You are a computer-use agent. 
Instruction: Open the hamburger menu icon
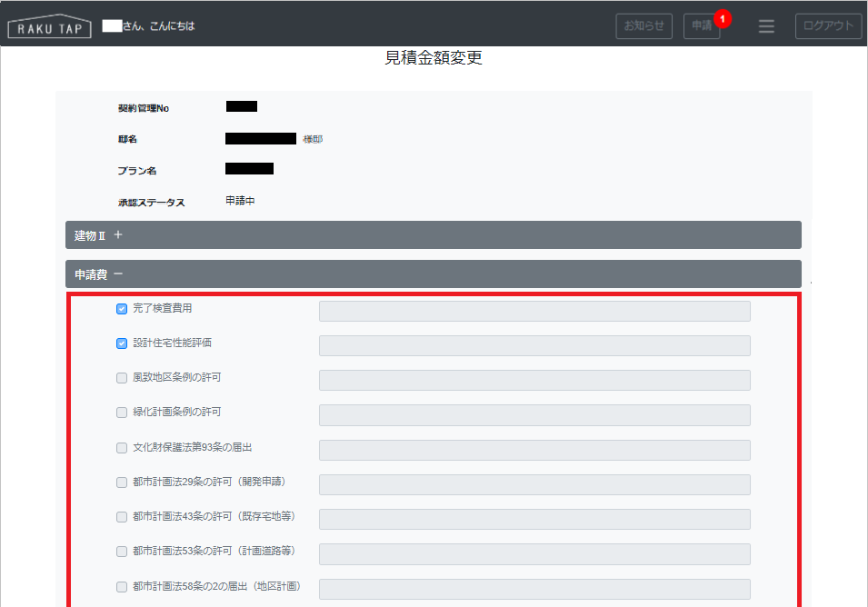[x=766, y=26]
